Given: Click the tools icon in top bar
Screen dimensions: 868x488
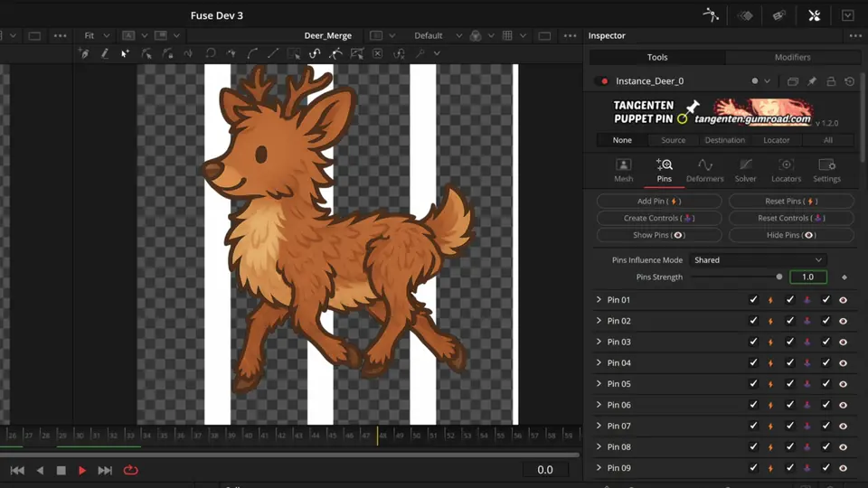Looking at the screenshot, I should 815,15.
